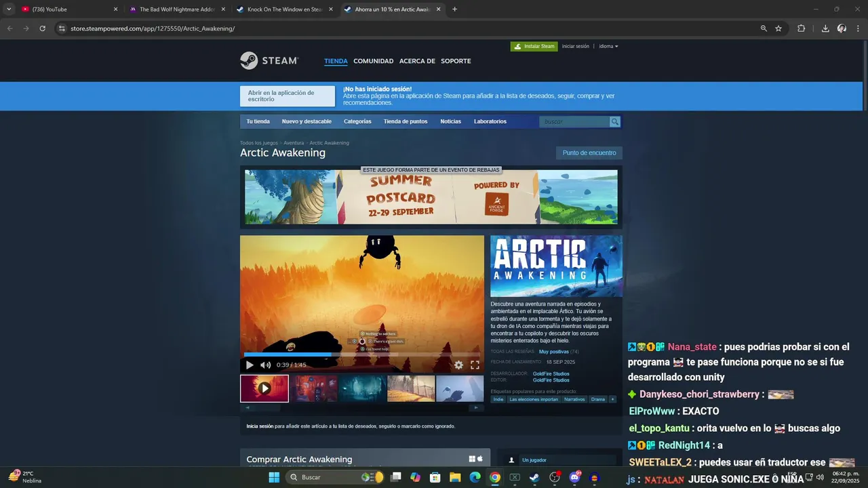
Task: Open Nuevo y destacable menu
Action: click(x=307, y=121)
